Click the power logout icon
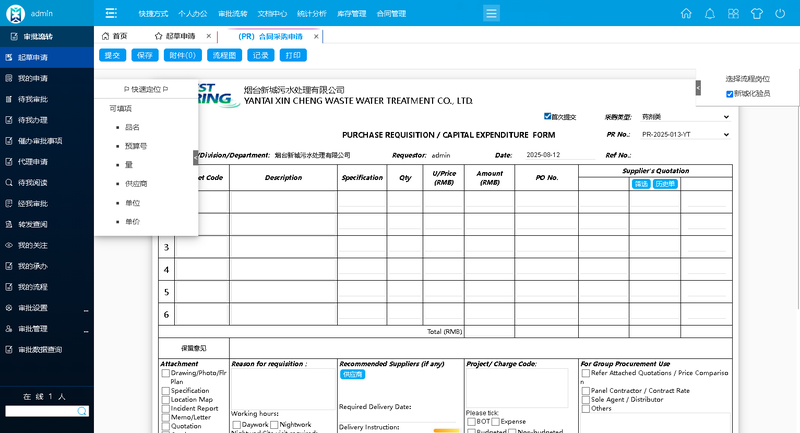Screen dimensions: 800x433 pos(780,13)
